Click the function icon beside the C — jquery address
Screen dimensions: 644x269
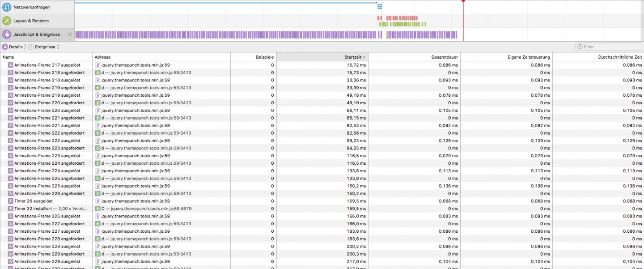pyautogui.click(x=97, y=209)
